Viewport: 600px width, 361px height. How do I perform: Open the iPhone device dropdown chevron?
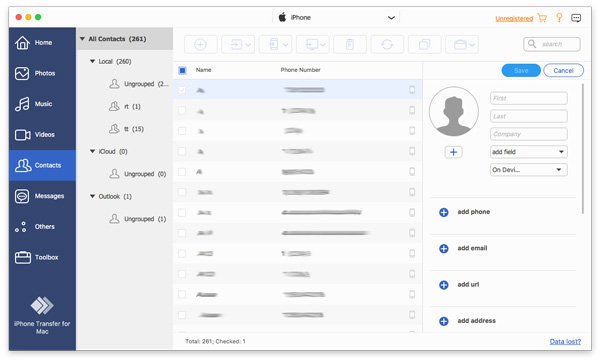coord(391,18)
